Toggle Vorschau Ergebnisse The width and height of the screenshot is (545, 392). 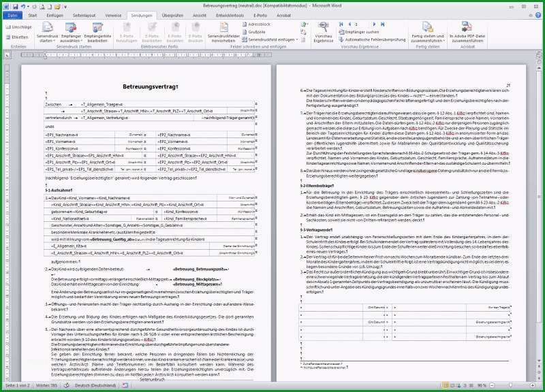(323, 32)
